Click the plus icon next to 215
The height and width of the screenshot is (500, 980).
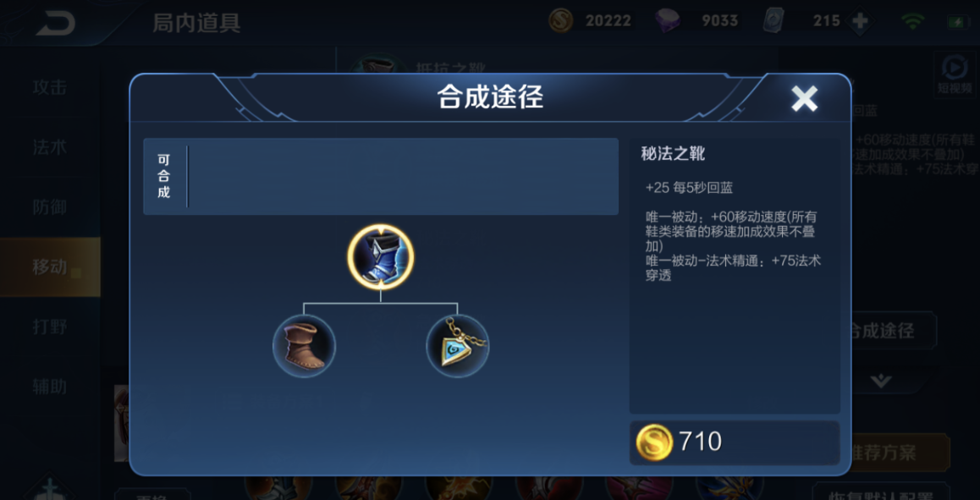861,21
